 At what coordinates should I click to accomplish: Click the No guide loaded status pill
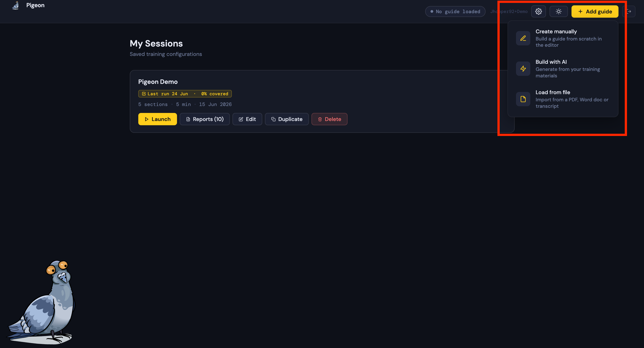(x=455, y=11)
